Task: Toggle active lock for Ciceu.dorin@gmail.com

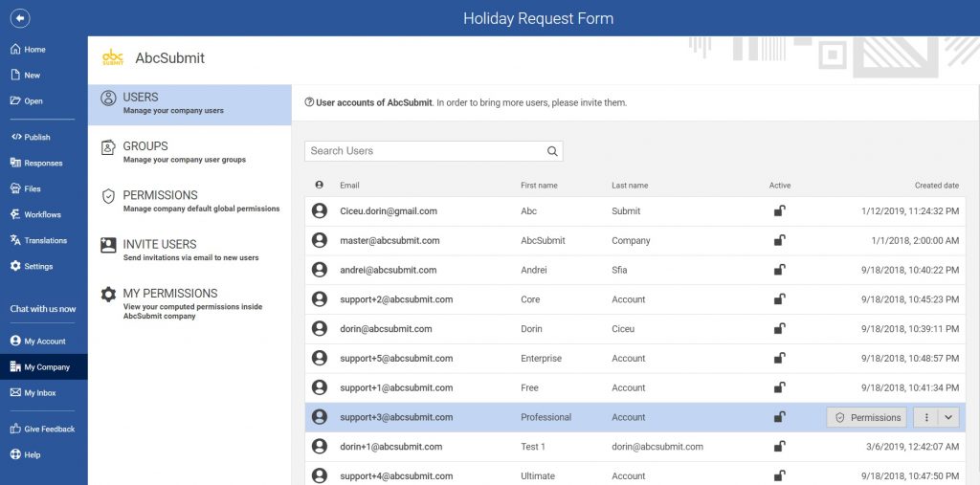Action: coord(780,210)
